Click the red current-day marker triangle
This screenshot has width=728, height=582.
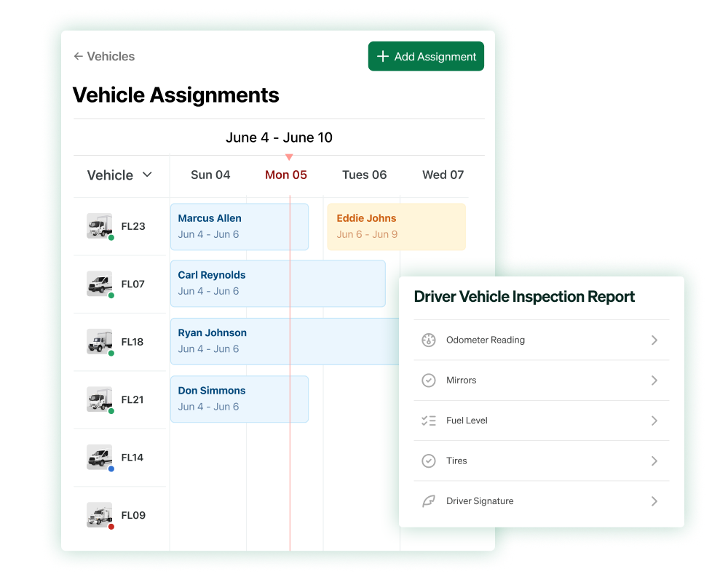pos(289,156)
